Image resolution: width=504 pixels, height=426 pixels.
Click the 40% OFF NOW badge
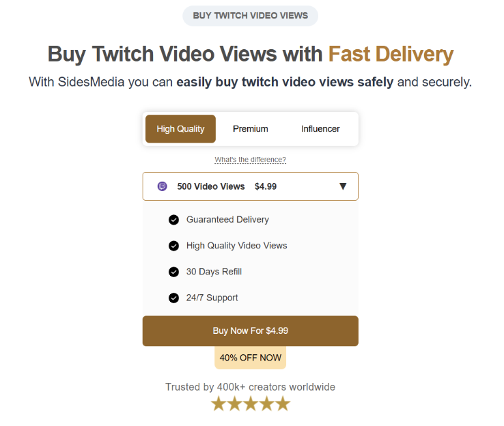coord(250,358)
